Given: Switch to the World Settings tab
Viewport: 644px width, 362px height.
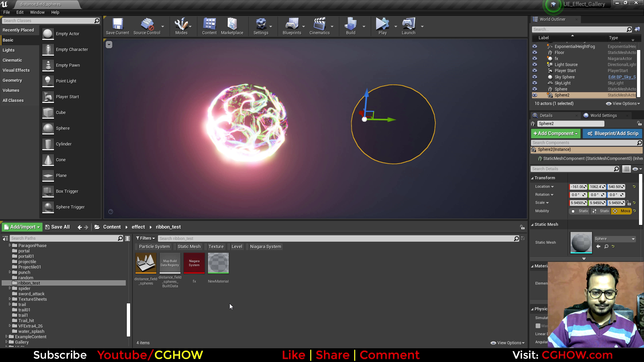Looking at the screenshot, I should pyautogui.click(x=603, y=115).
